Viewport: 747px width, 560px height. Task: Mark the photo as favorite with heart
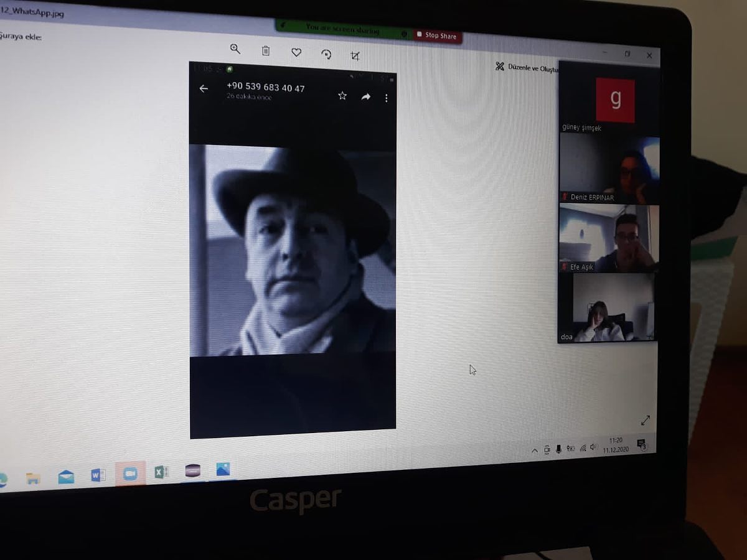pos(296,53)
